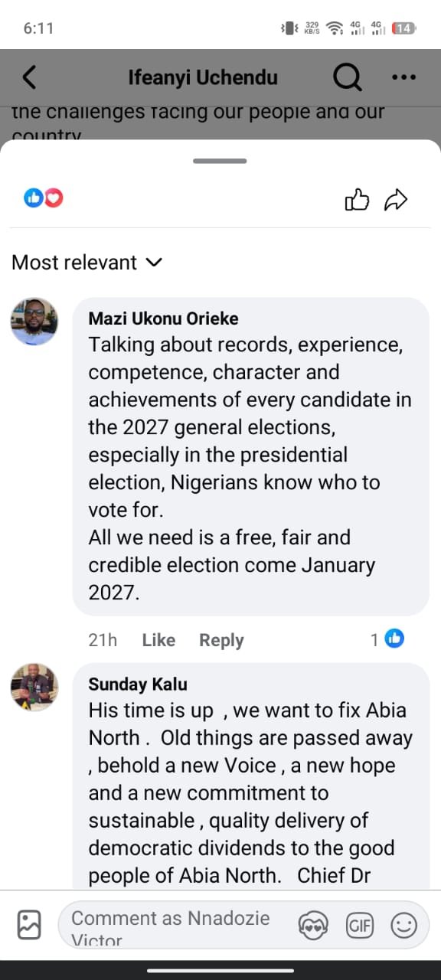Open the GIF picker
Viewport: 441px width, 980px height.
359,926
